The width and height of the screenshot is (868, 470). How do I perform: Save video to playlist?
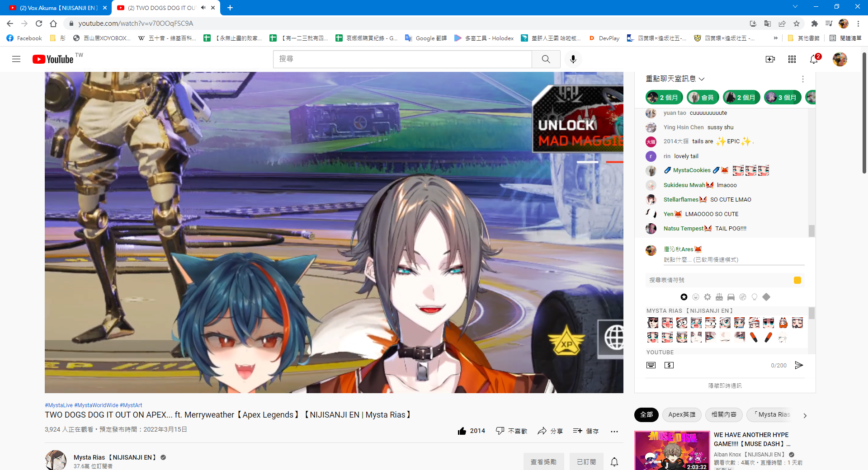[x=586, y=431]
